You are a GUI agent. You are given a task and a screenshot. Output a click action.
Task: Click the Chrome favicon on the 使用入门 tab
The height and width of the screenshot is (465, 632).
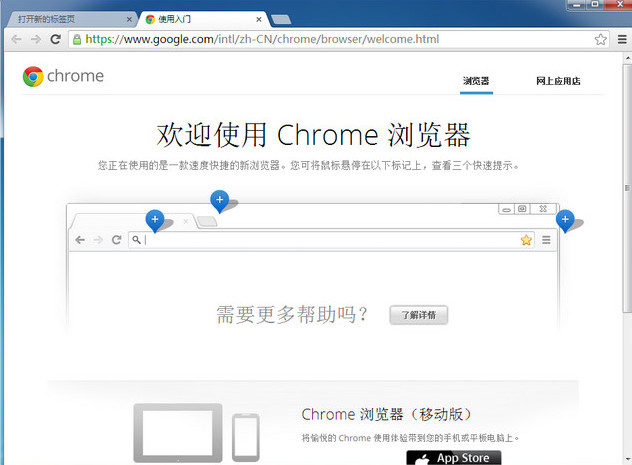click(x=150, y=19)
